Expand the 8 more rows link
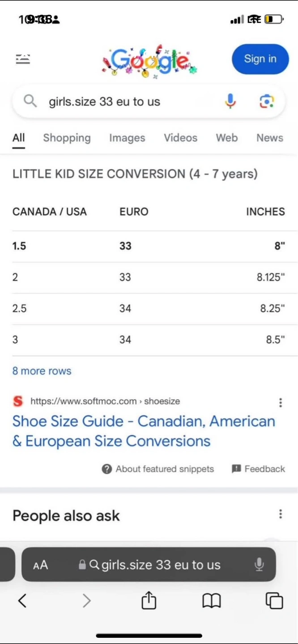 click(x=42, y=371)
